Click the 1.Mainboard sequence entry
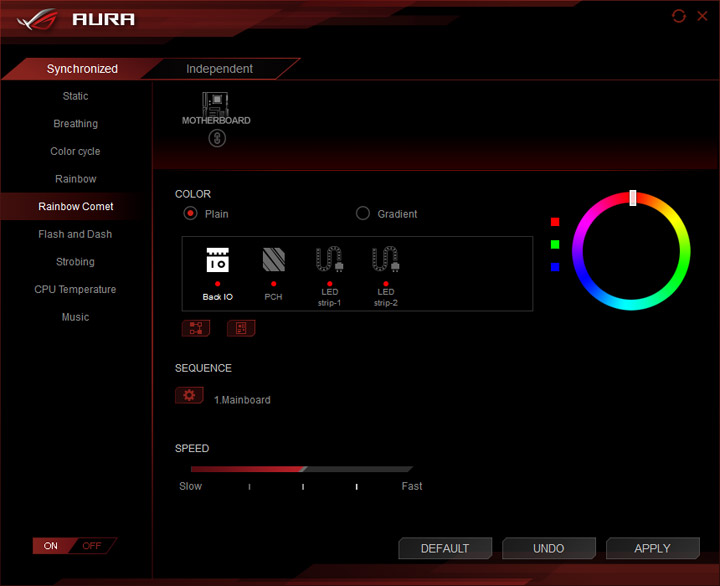720x586 pixels. point(242,400)
